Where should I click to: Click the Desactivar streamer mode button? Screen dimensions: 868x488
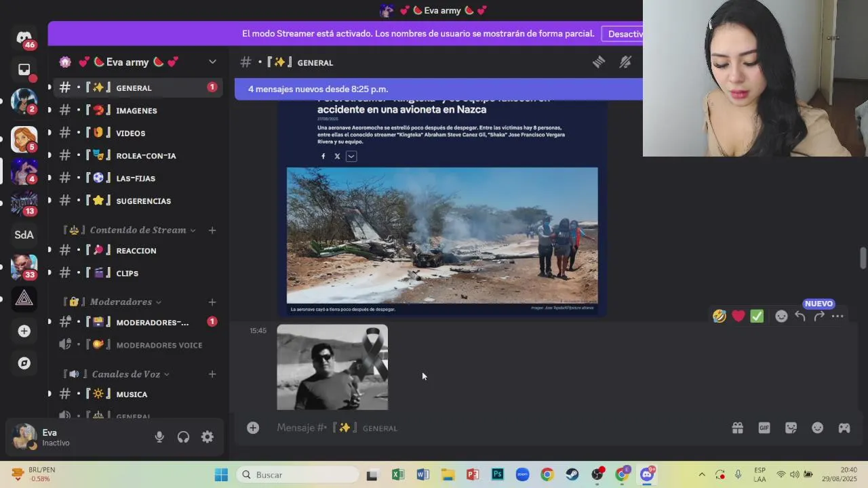[x=623, y=34]
